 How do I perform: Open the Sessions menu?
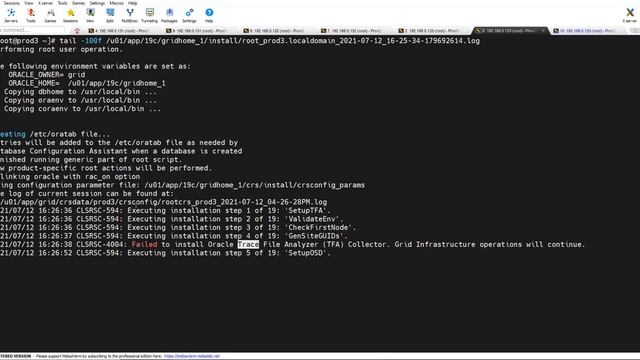(x=11, y=3)
